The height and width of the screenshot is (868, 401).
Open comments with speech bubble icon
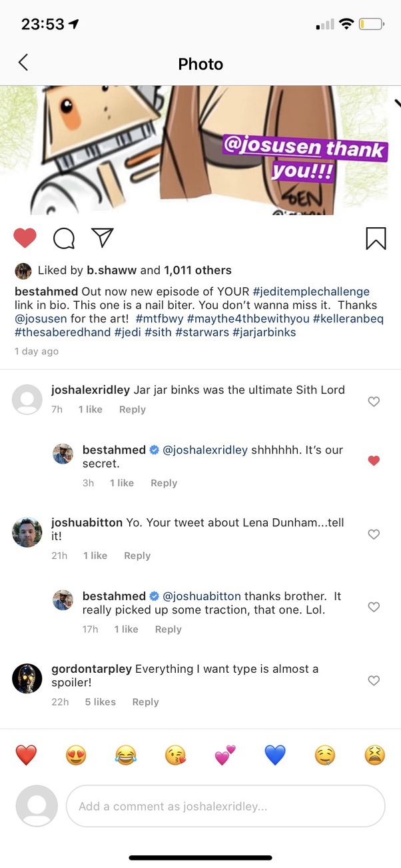63,238
